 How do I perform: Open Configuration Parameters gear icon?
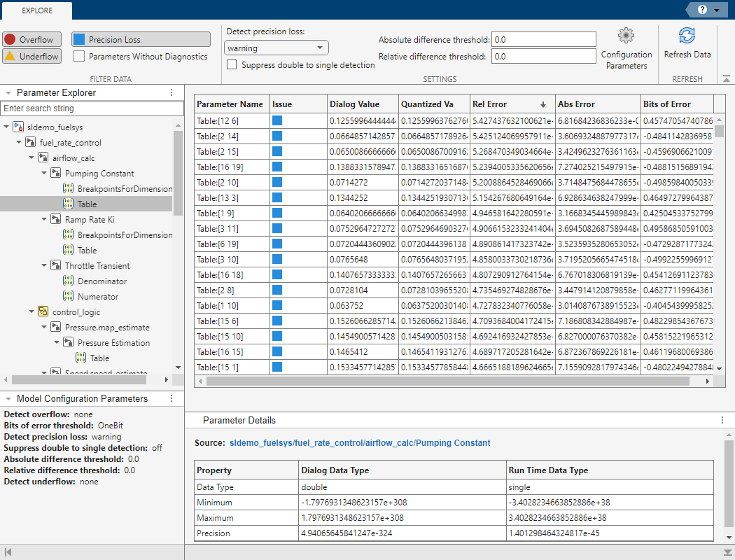coord(626,36)
